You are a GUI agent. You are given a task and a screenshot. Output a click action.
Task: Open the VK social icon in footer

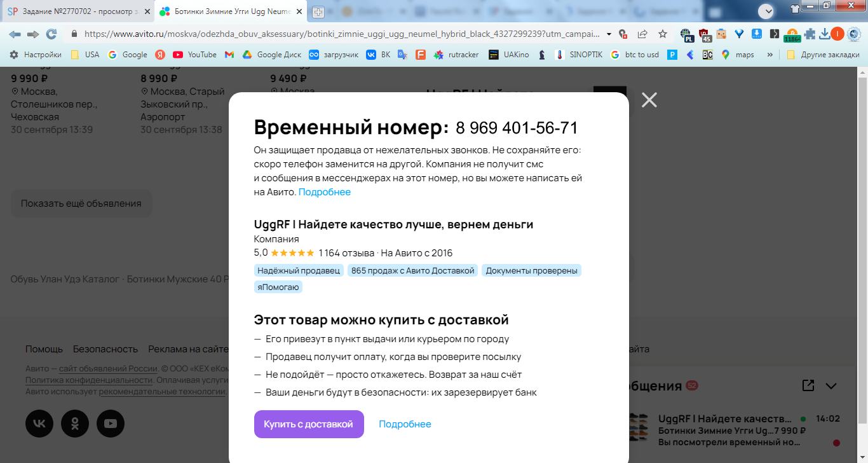pos(39,424)
